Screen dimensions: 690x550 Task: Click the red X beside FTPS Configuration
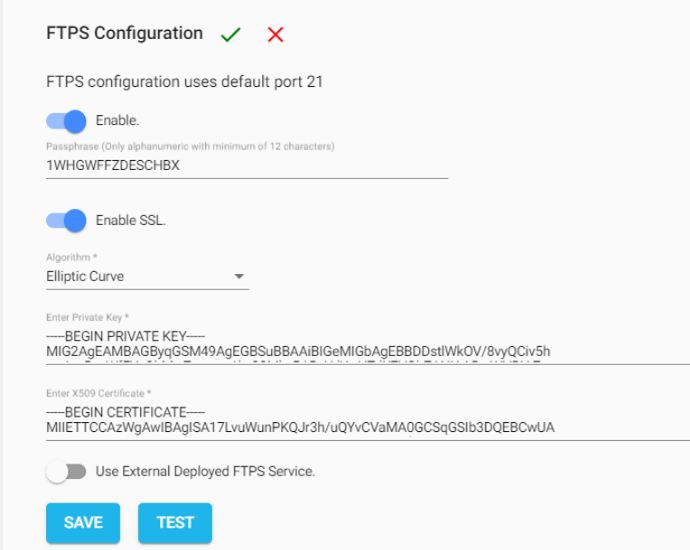(275, 34)
